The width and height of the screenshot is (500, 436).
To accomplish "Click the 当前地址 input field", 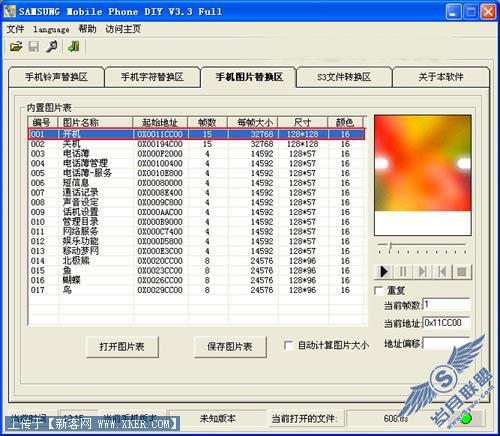I will pos(447,323).
